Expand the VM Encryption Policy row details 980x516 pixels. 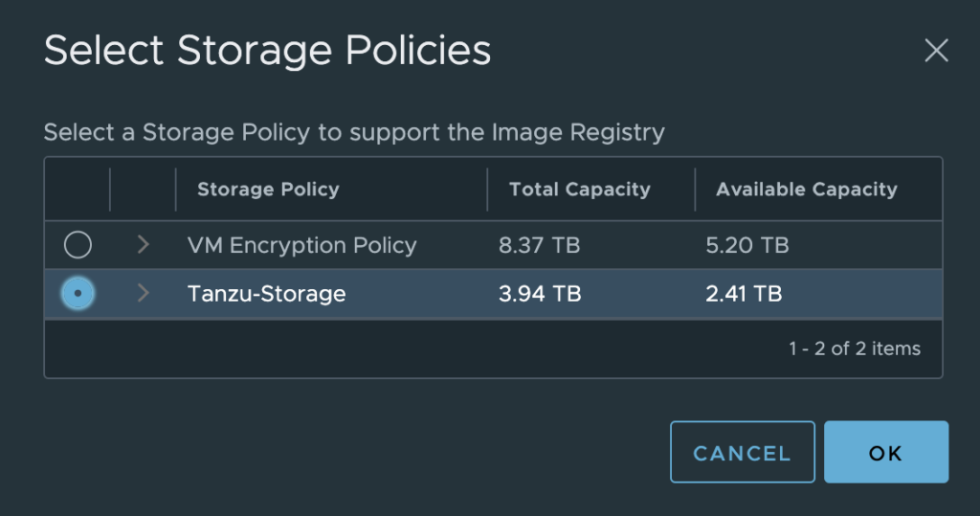pos(144,245)
